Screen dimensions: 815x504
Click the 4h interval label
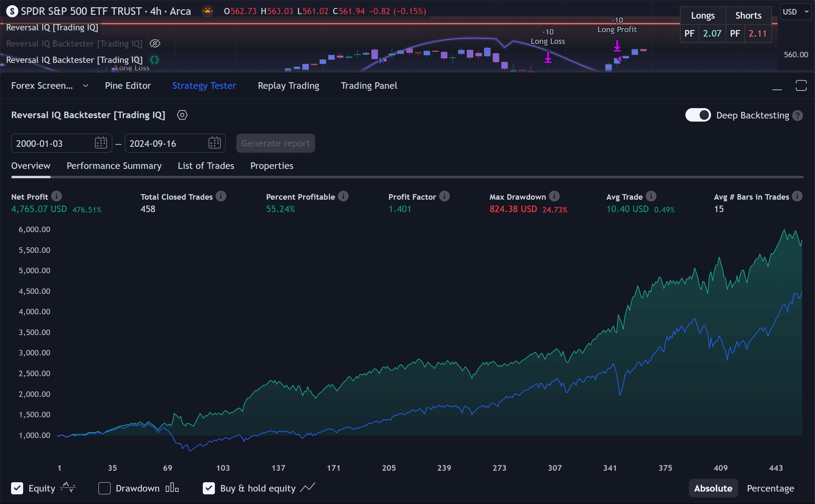tap(156, 11)
